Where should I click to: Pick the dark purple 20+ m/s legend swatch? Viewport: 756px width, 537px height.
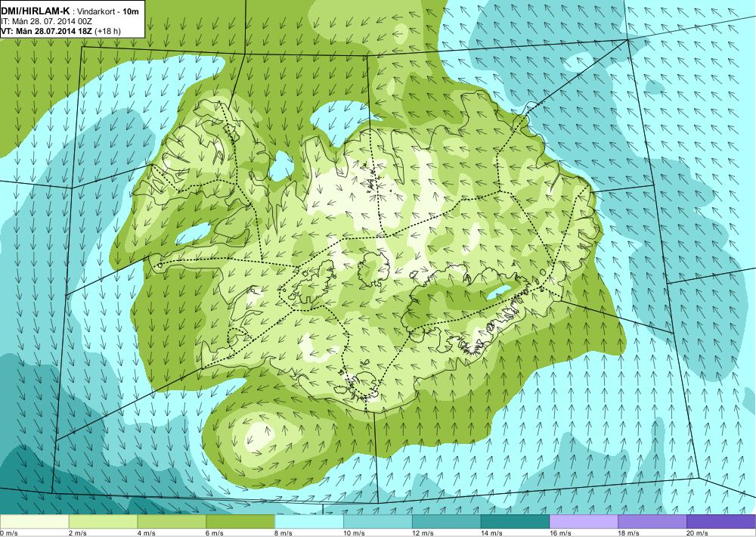(x=721, y=522)
